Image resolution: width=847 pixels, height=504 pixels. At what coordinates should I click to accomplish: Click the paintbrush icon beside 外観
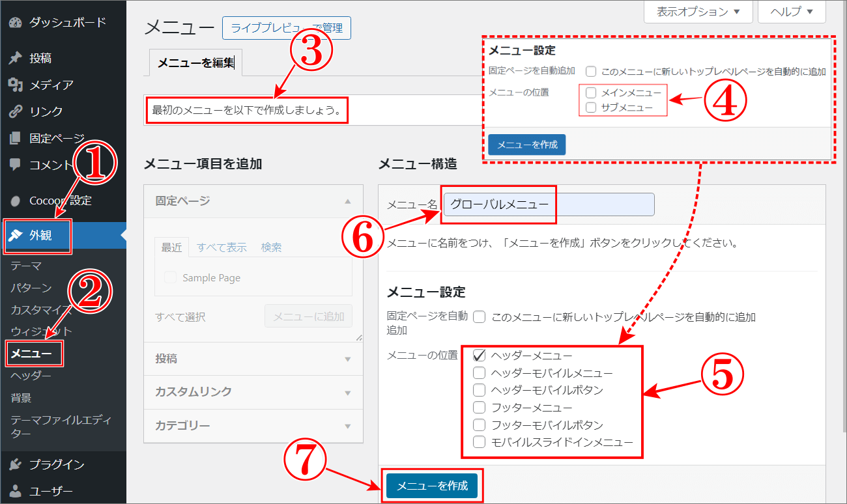(16, 236)
